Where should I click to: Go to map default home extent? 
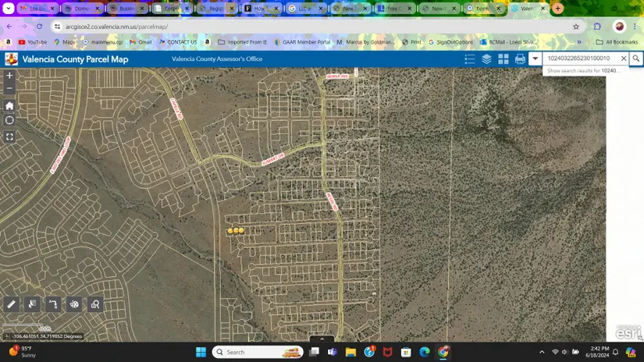pos(9,105)
